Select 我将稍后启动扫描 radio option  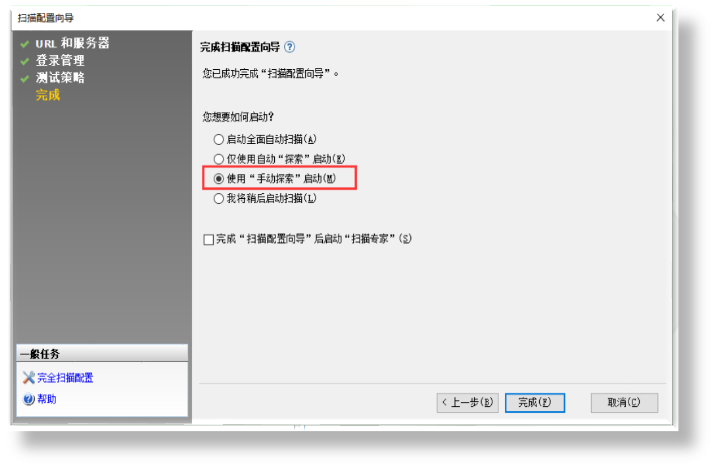219,198
